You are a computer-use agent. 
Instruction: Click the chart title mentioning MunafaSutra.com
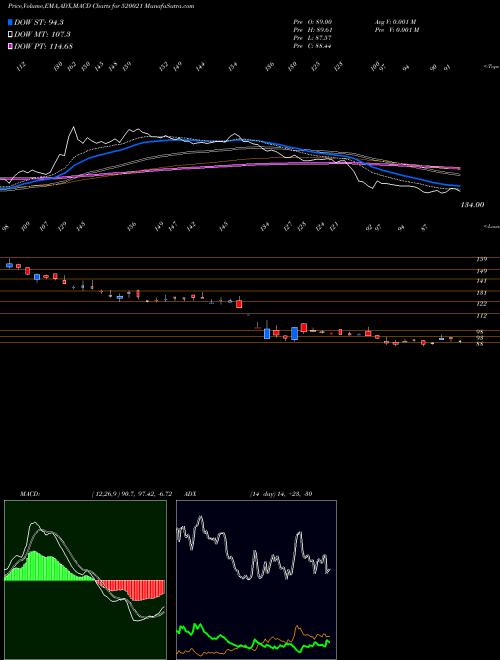coord(101,7)
